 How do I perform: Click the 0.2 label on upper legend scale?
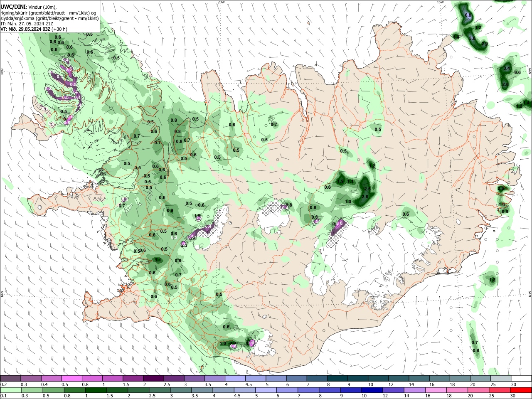pyautogui.click(x=3, y=384)
